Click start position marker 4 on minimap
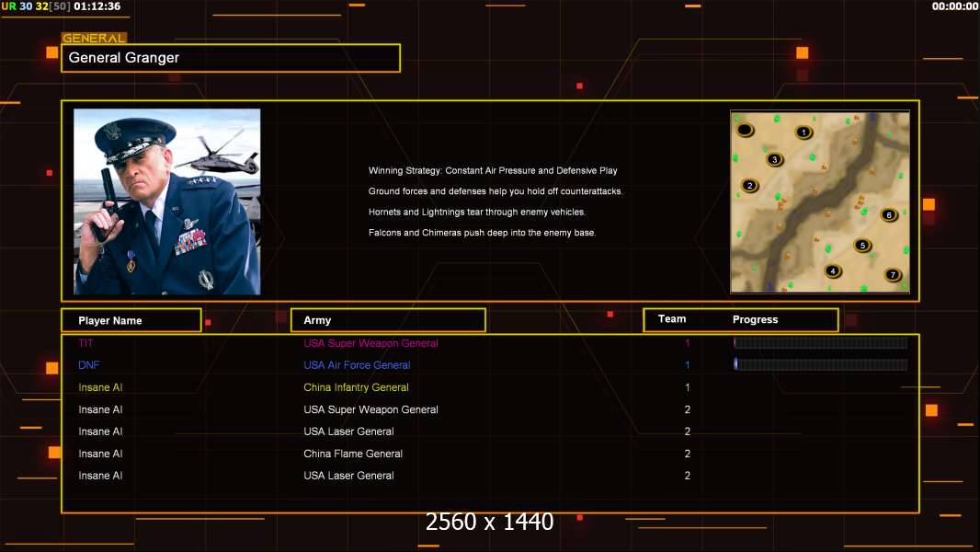 (833, 271)
